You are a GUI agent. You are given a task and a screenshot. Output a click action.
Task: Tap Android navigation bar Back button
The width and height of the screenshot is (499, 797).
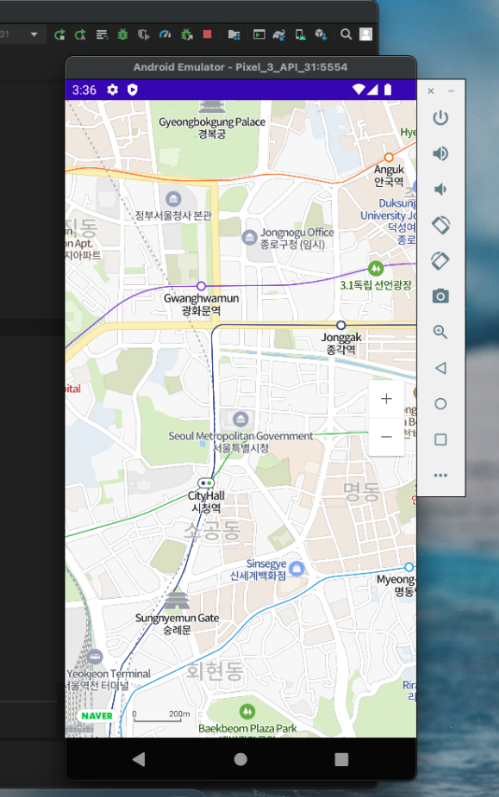(x=139, y=759)
